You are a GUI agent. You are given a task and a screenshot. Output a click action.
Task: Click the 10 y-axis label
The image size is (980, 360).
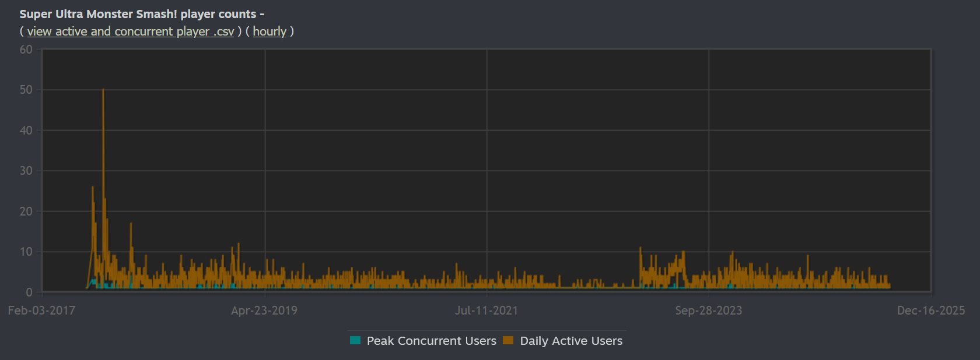26,252
